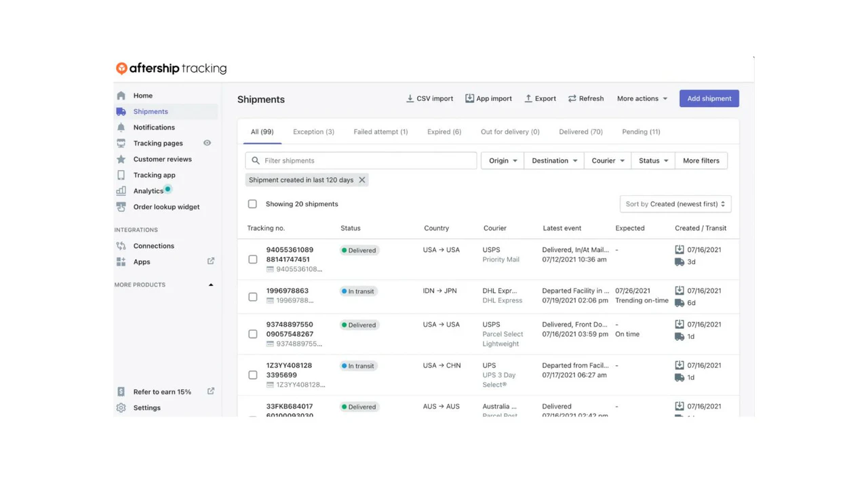Click the App import icon
This screenshot has width=868, height=488.
pos(469,98)
